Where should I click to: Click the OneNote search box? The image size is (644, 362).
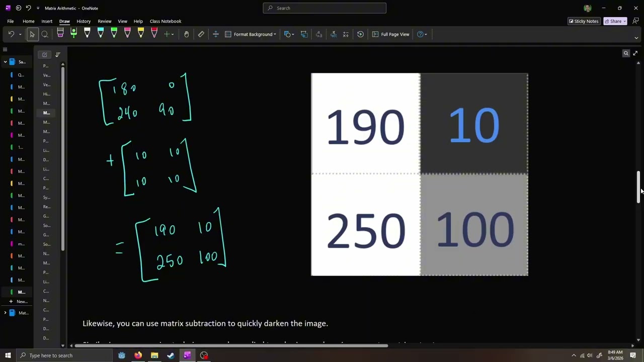coord(325,8)
